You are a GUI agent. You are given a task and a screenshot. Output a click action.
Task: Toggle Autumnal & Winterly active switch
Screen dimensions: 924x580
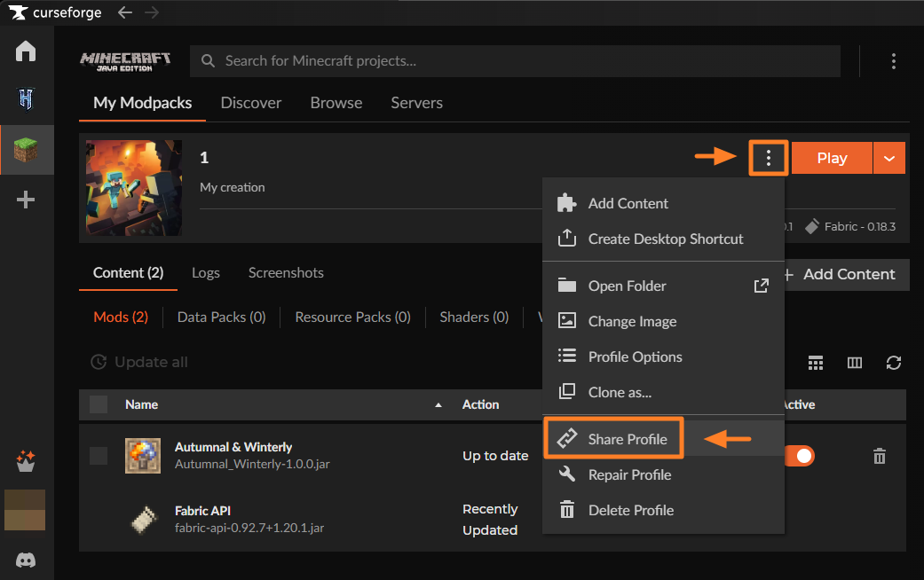click(x=801, y=456)
